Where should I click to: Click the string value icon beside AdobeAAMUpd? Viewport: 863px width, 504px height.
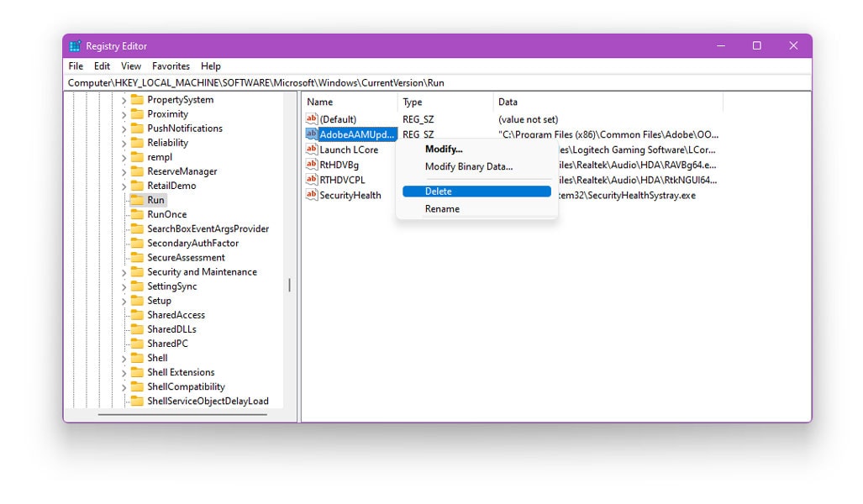pos(312,134)
